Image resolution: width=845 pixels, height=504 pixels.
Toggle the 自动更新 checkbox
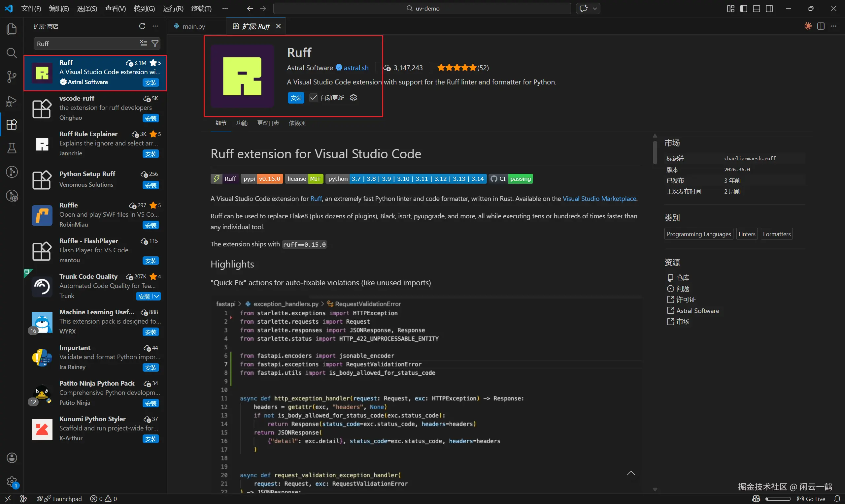[x=313, y=98]
